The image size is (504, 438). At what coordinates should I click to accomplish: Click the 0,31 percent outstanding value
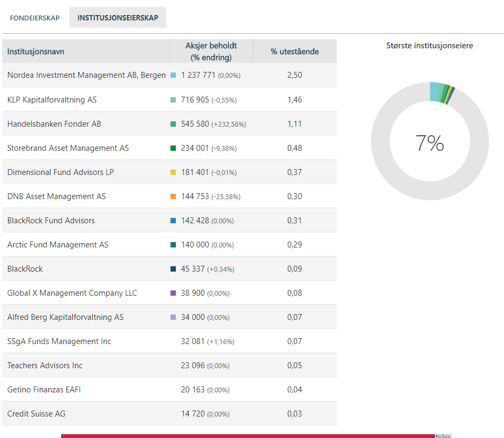pyautogui.click(x=295, y=221)
